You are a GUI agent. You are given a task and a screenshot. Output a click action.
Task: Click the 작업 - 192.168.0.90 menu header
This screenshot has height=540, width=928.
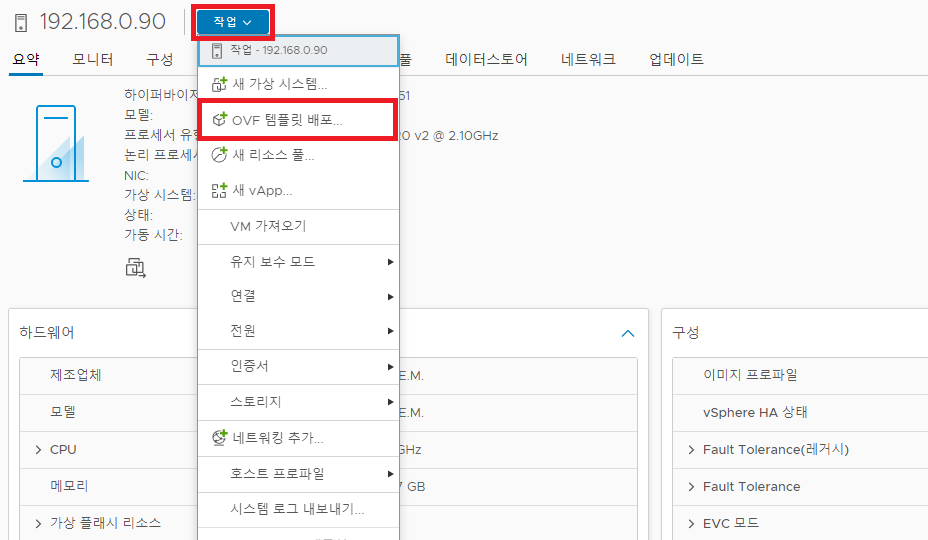tap(299, 50)
